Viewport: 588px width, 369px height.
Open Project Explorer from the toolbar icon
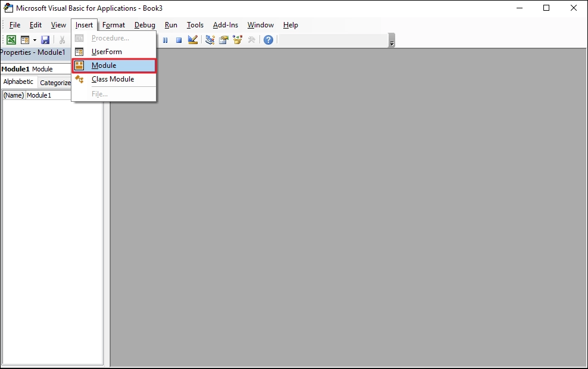[210, 40]
